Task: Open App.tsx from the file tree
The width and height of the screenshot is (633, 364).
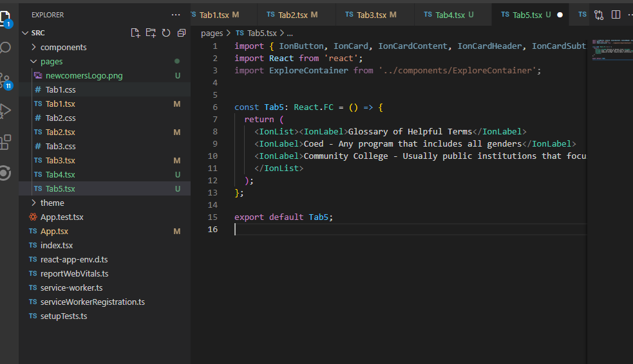Action: tap(54, 232)
